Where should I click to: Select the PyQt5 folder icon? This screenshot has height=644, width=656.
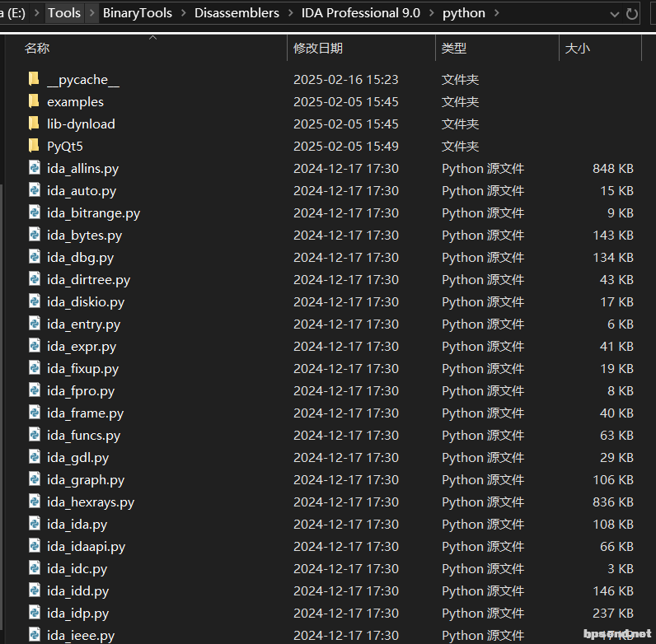coord(34,145)
